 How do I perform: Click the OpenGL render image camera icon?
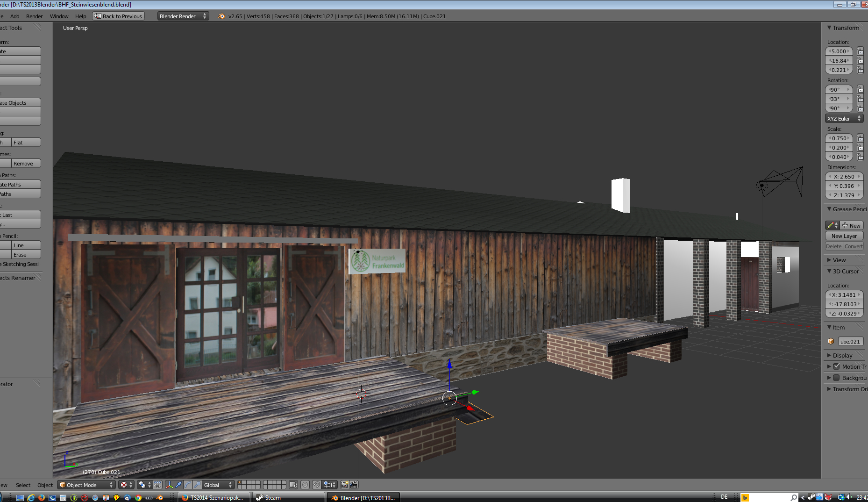344,485
